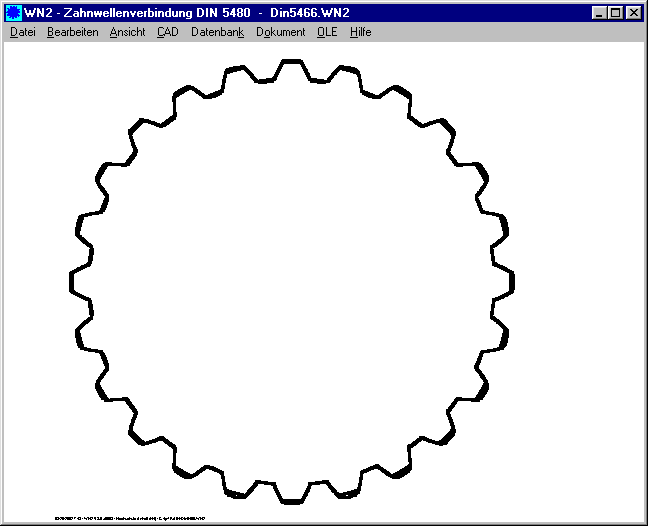The width and height of the screenshot is (648, 526).
Task: Select the bottommost tooth of the spline ring
Action: pos(292,495)
